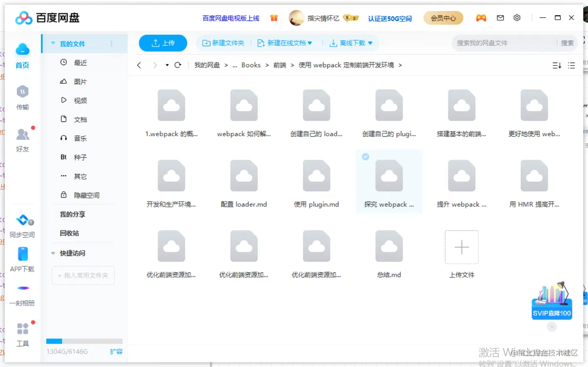Open the 好友 friends section
588x367 pixels.
click(22, 140)
